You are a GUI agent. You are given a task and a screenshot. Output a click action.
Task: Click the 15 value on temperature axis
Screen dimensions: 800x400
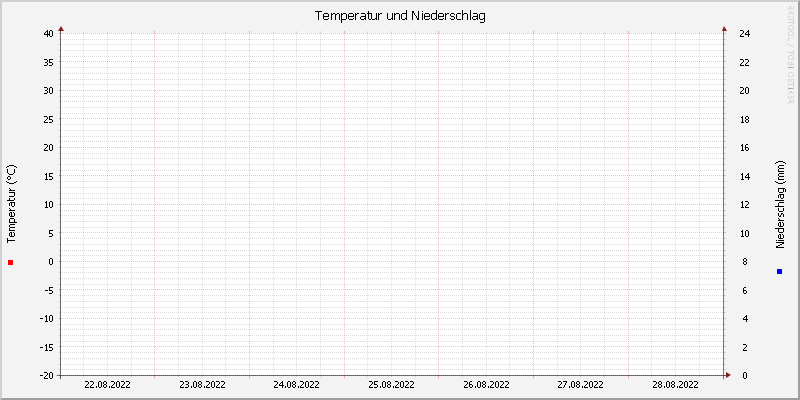point(48,176)
